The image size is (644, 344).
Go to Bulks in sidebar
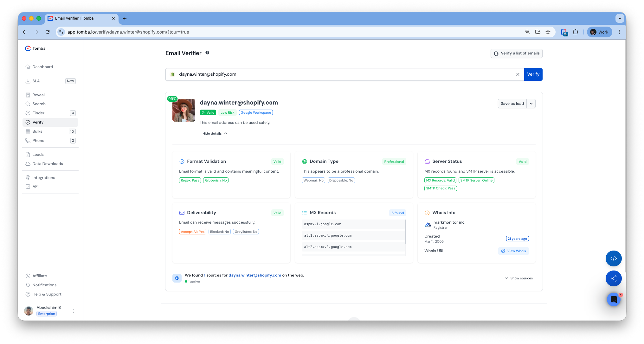(x=37, y=131)
